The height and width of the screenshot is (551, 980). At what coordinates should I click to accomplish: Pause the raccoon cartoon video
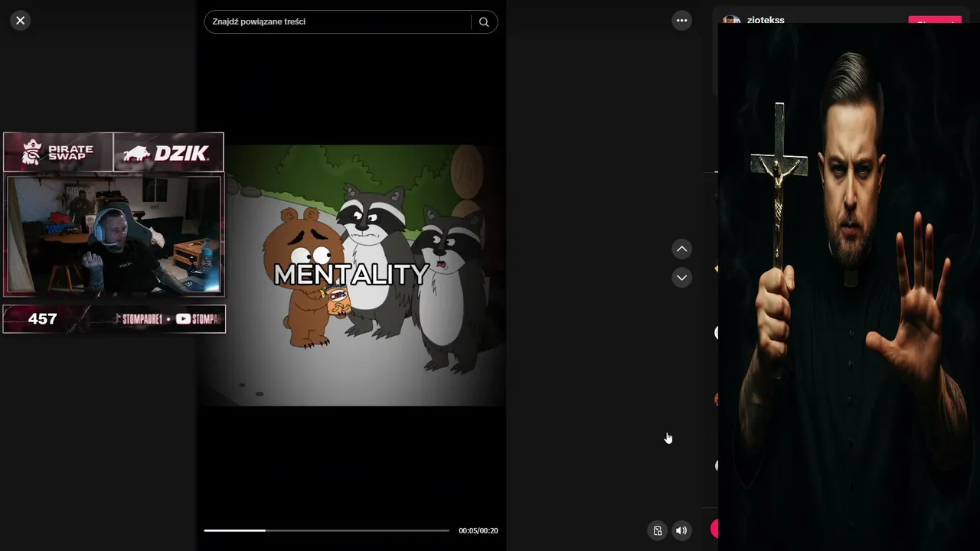[353, 275]
